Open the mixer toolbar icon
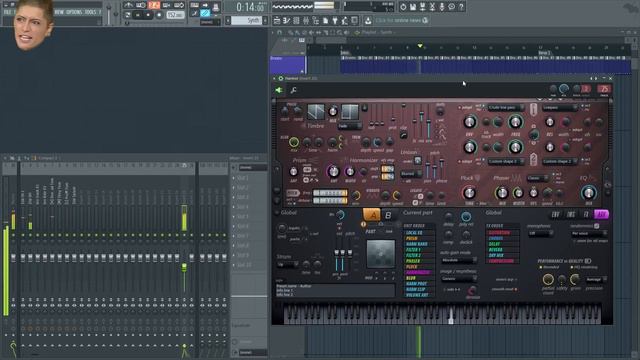640x360 pixels. point(306,20)
